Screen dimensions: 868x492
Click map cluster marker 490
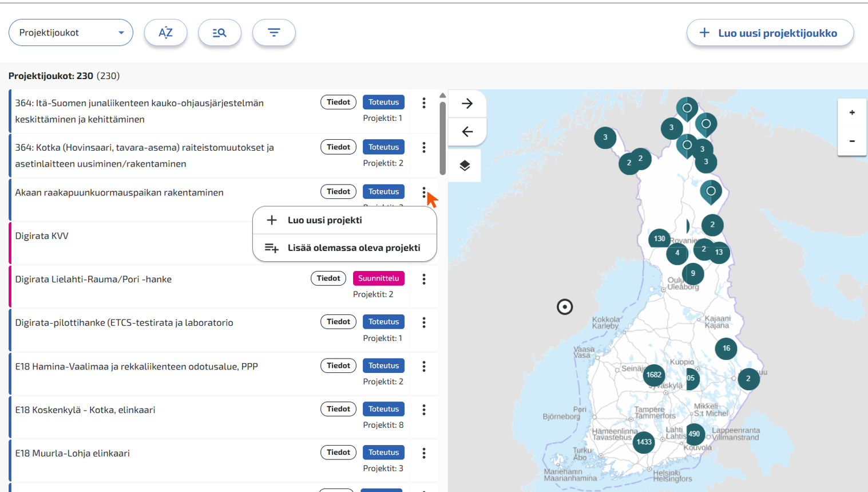[x=694, y=434]
